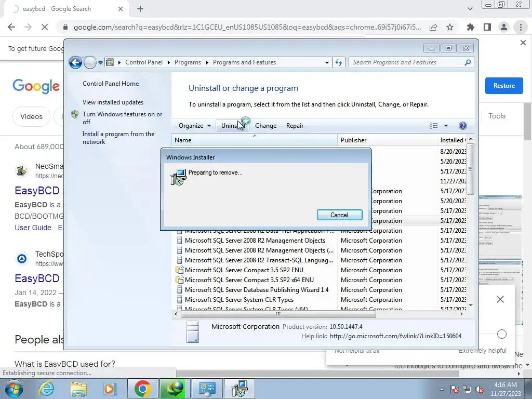The width and height of the screenshot is (532, 399).
Task: Open Windows Media Player from taskbar
Action: click(x=110, y=389)
